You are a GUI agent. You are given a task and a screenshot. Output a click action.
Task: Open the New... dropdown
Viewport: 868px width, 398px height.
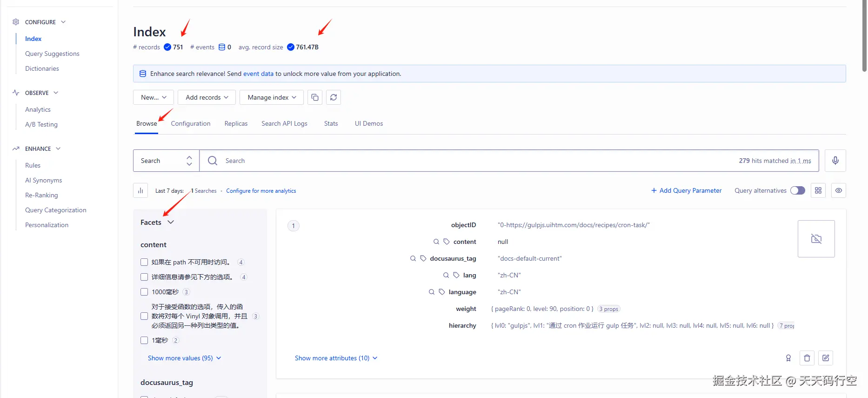click(x=154, y=97)
